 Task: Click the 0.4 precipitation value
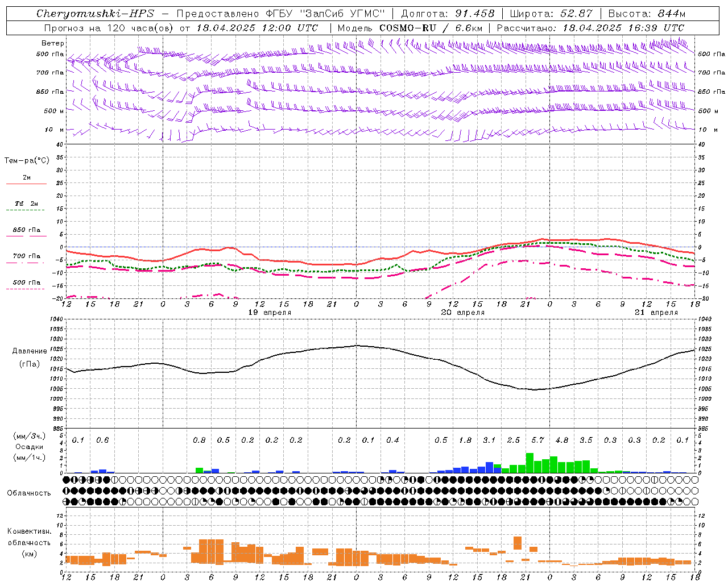tap(392, 440)
